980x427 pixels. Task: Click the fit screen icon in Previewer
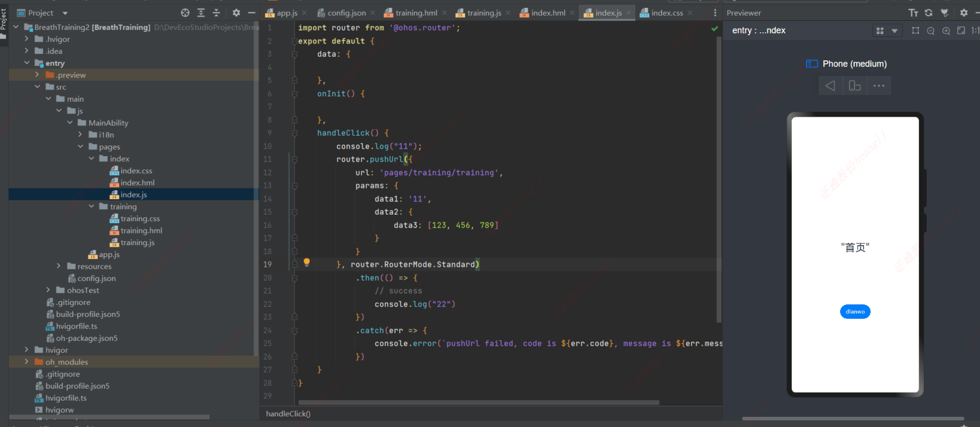961,30
